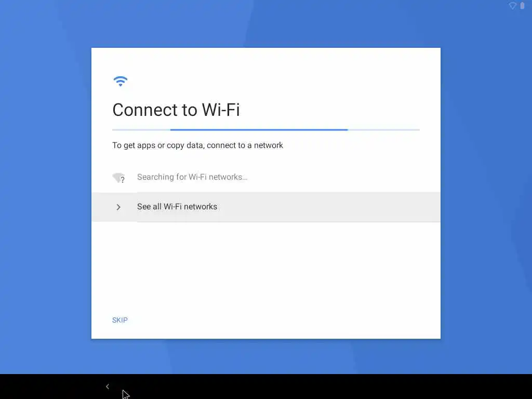This screenshot has width=532, height=399.
Task: Select the Searching for Wi-Fi networks row
Action: pyautogui.click(x=266, y=177)
